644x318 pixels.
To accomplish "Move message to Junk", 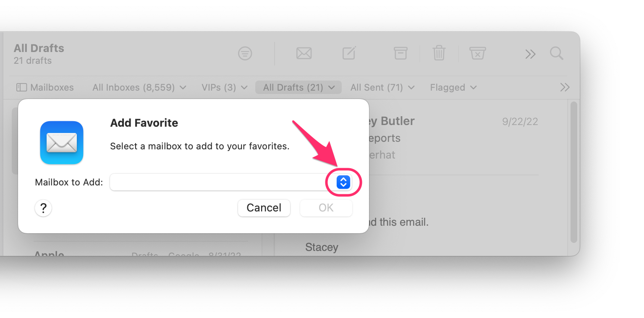I will pos(478,53).
